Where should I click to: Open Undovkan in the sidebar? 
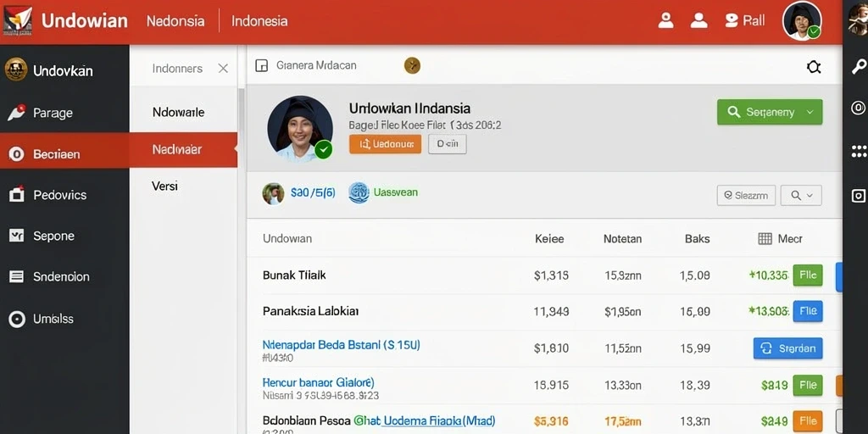pos(64,71)
